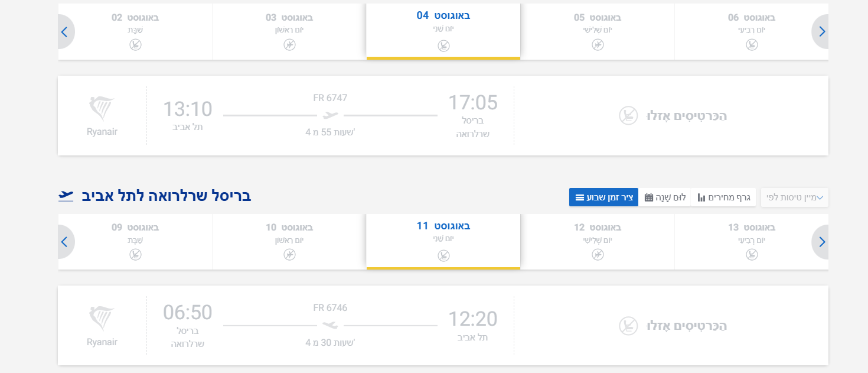Screen dimensions: 868x373
Task: Select the 04 August outbound date tab
Action: coord(443,31)
